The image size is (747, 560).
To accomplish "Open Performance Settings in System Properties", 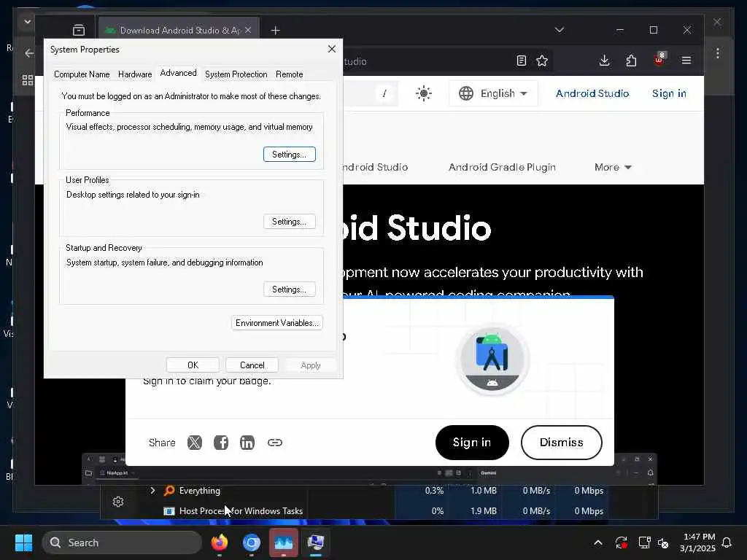I will (289, 155).
